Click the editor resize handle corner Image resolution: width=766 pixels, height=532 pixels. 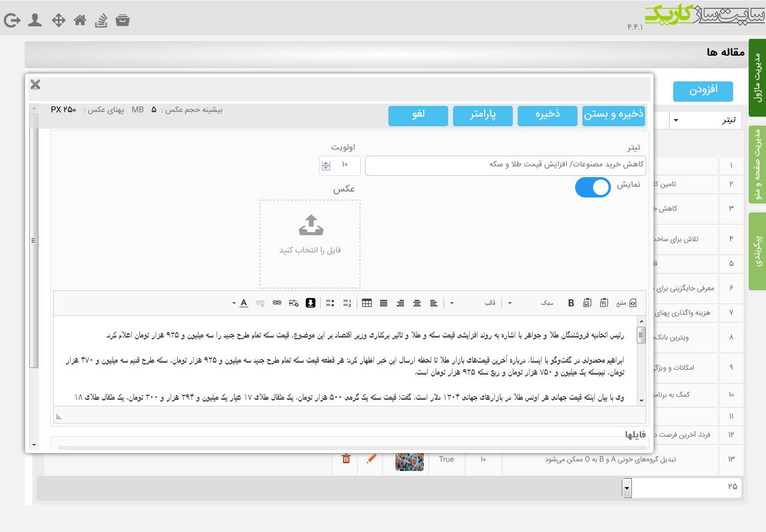coord(59,417)
